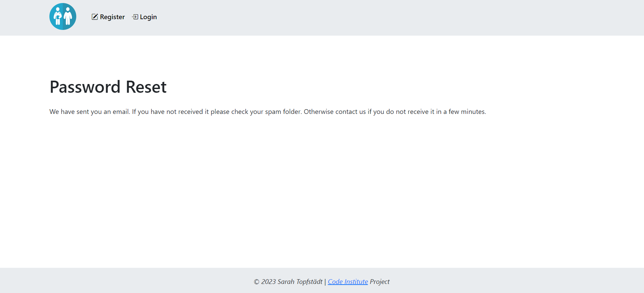
Task: Open the Register page link
Action: 108,17
